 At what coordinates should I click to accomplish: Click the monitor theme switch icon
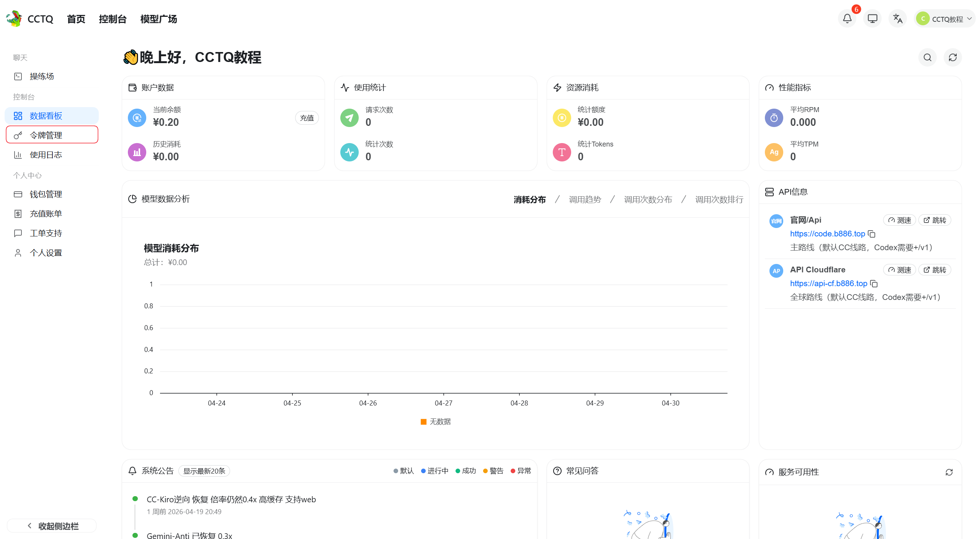[872, 19]
